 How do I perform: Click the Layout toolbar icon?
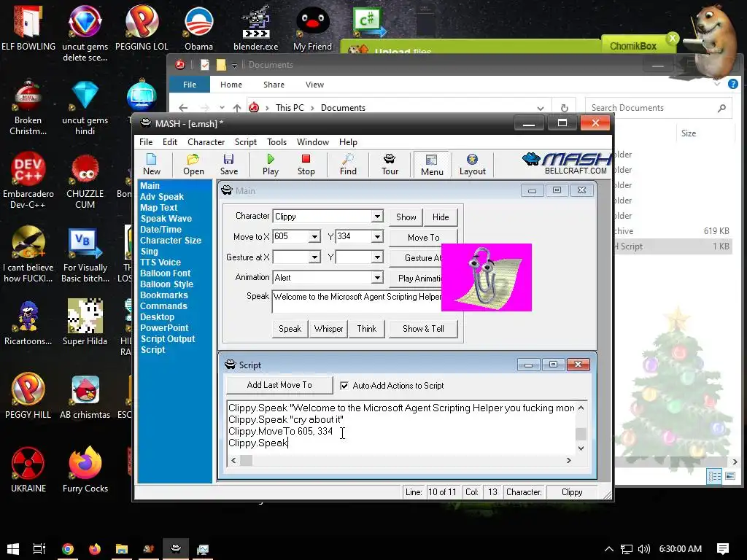click(x=472, y=164)
